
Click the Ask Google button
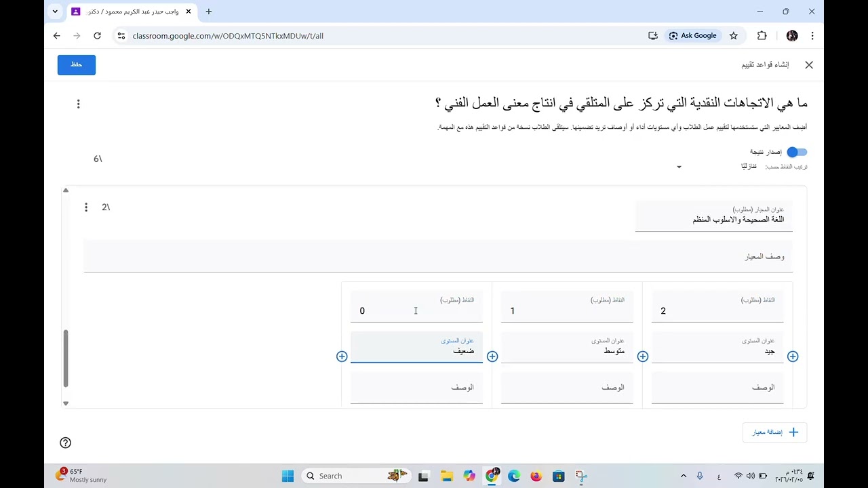point(693,36)
